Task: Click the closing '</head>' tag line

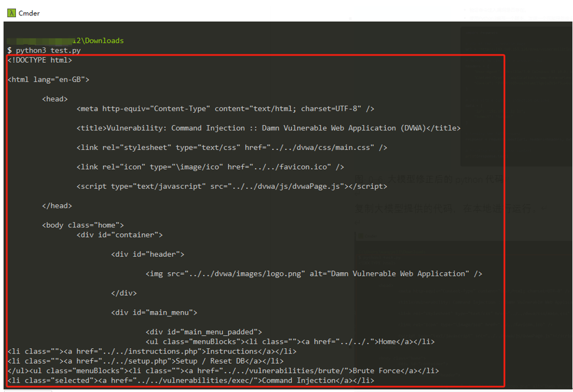Action: 57,205
